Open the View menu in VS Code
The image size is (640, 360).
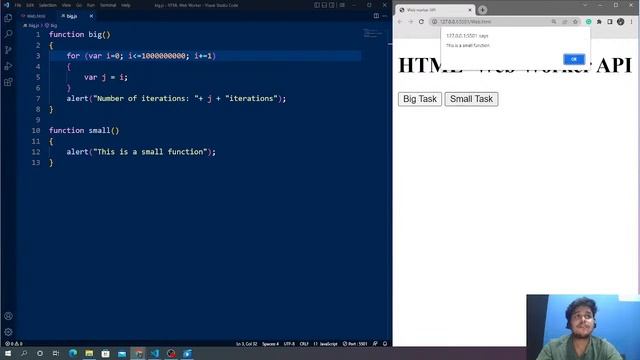tap(67, 5)
